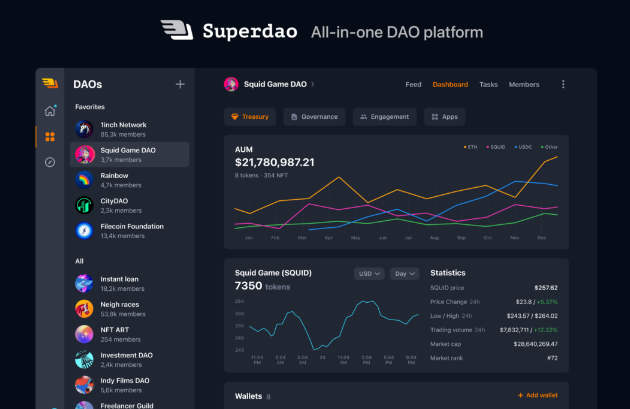Click the Investment DAO avatar
The height and width of the screenshot is (409, 630).
coord(84,360)
